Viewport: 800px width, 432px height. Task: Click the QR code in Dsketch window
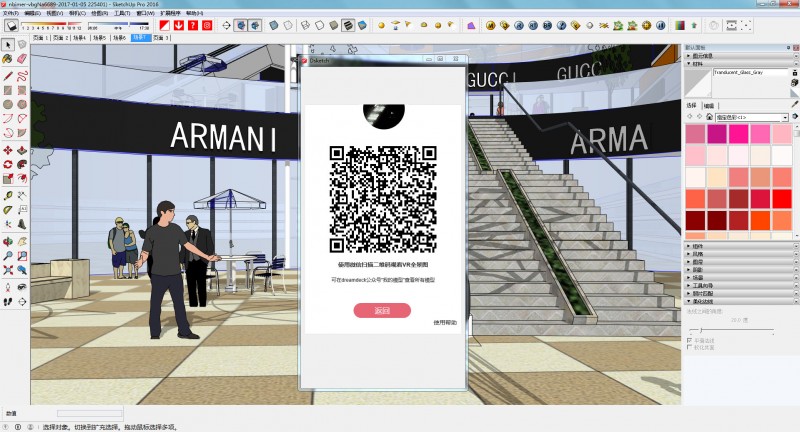(383, 199)
